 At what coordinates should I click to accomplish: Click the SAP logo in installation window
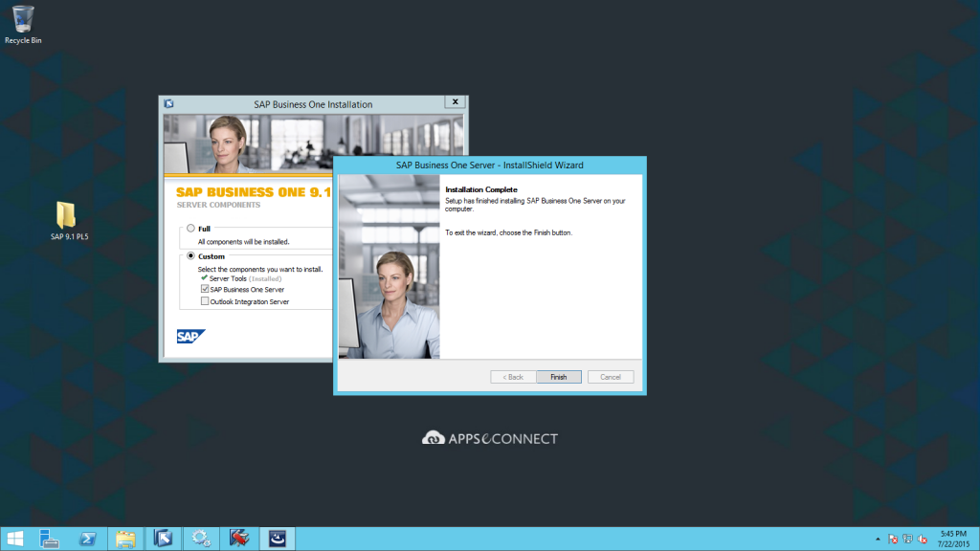pyautogui.click(x=190, y=336)
